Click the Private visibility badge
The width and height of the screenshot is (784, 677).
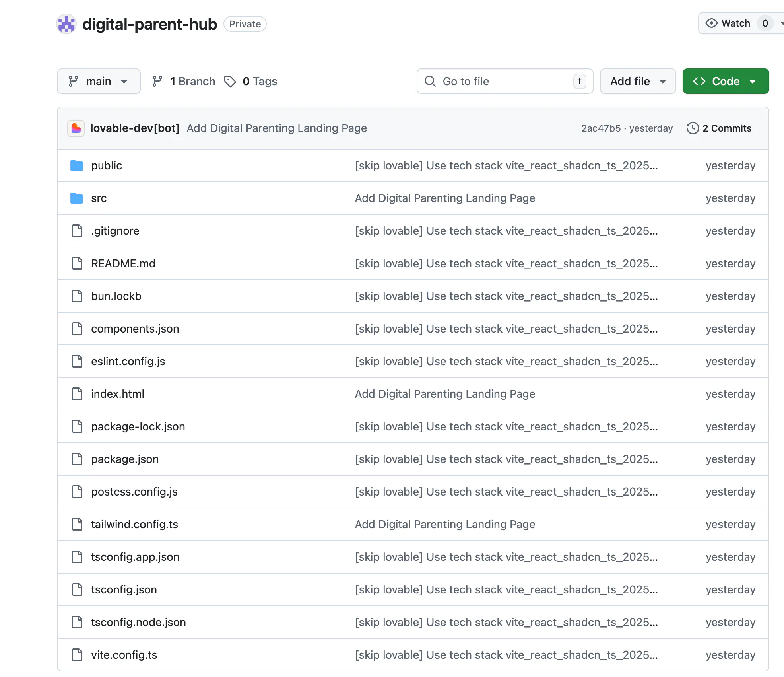(x=245, y=24)
